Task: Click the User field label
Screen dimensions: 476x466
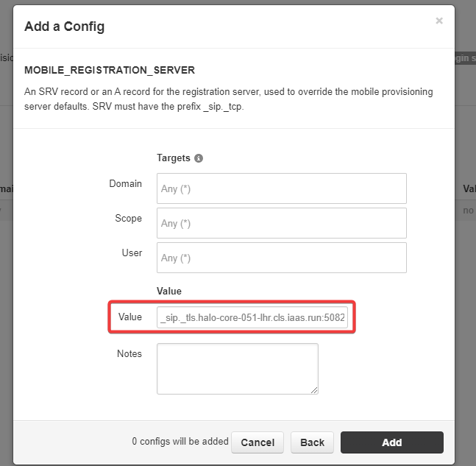Action: click(132, 253)
